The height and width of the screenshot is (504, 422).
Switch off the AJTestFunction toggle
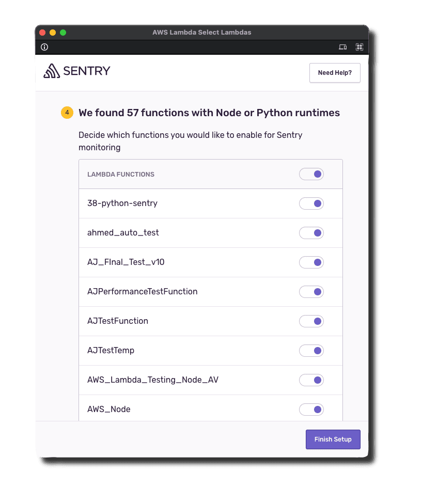pos(311,321)
